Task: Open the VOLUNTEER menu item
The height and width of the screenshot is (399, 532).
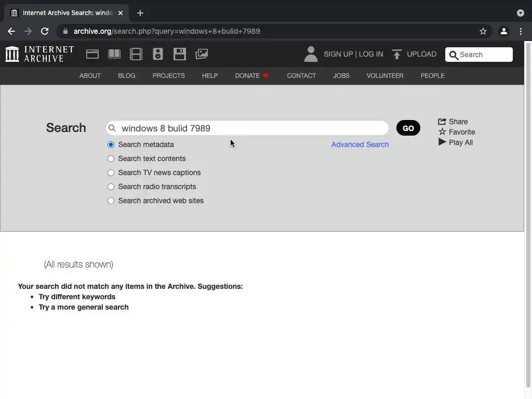Action: click(x=385, y=76)
